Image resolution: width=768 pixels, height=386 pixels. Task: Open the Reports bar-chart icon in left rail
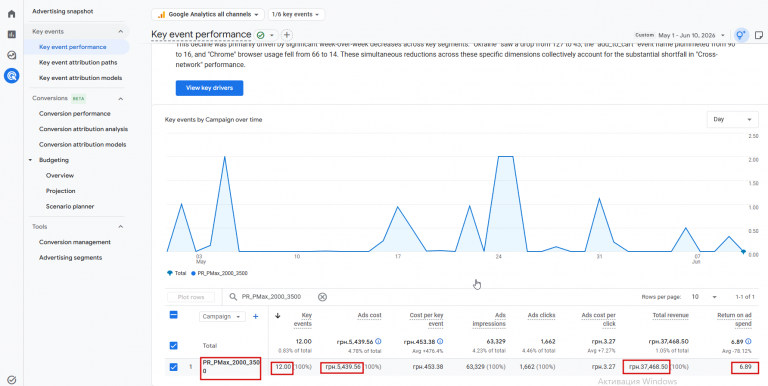[11, 34]
